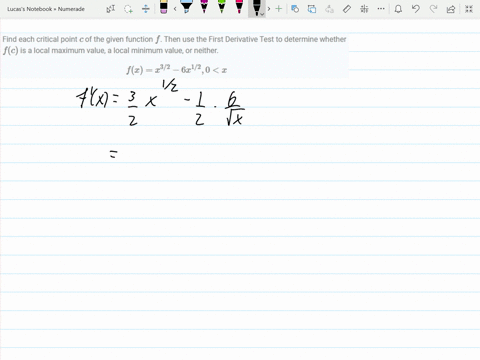Select the pink-red pen

[239, 7]
